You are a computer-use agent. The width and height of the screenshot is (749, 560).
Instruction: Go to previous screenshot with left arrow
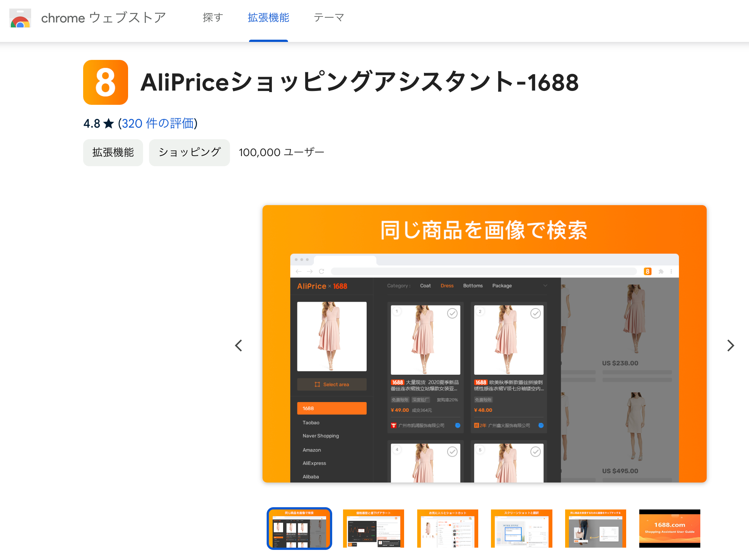click(x=239, y=345)
